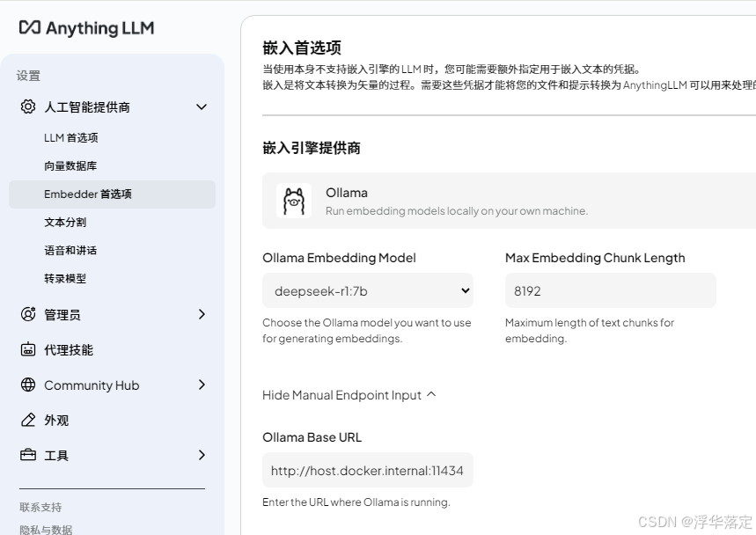Click the toolbox icon beside 工具
Screen dimensions: 756x535
pos(28,455)
